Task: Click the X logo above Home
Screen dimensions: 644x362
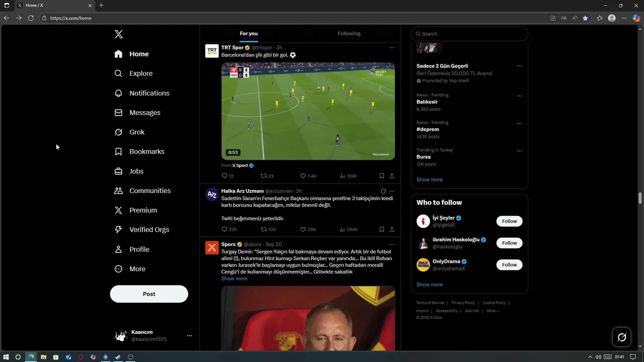Action: pos(119,34)
